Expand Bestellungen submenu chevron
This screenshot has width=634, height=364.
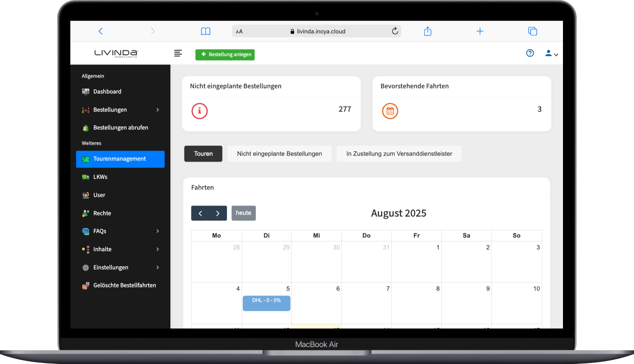158,110
